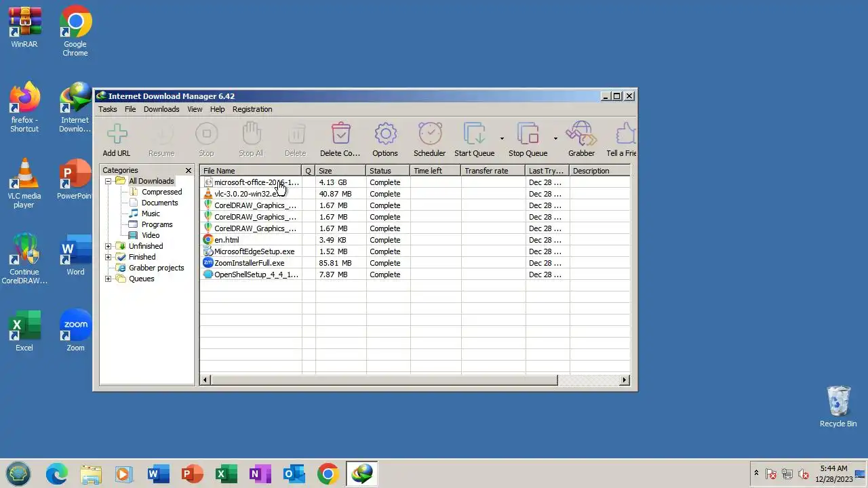The width and height of the screenshot is (868, 488).
Task: Open WinRAR desktop shortcut
Action: (24, 28)
